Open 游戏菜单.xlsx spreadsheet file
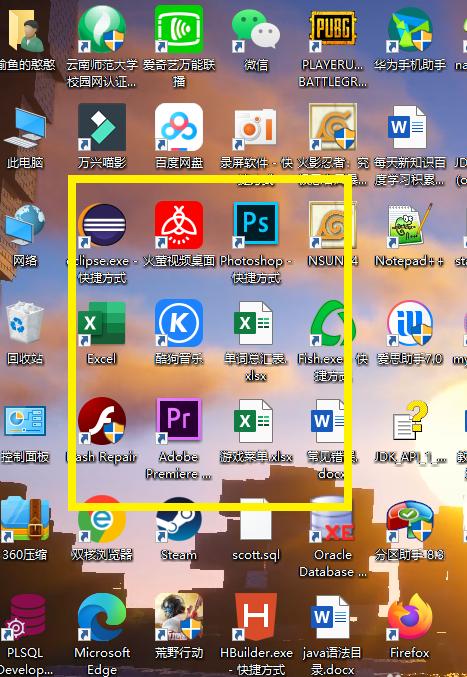 click(x=254, y=421)
